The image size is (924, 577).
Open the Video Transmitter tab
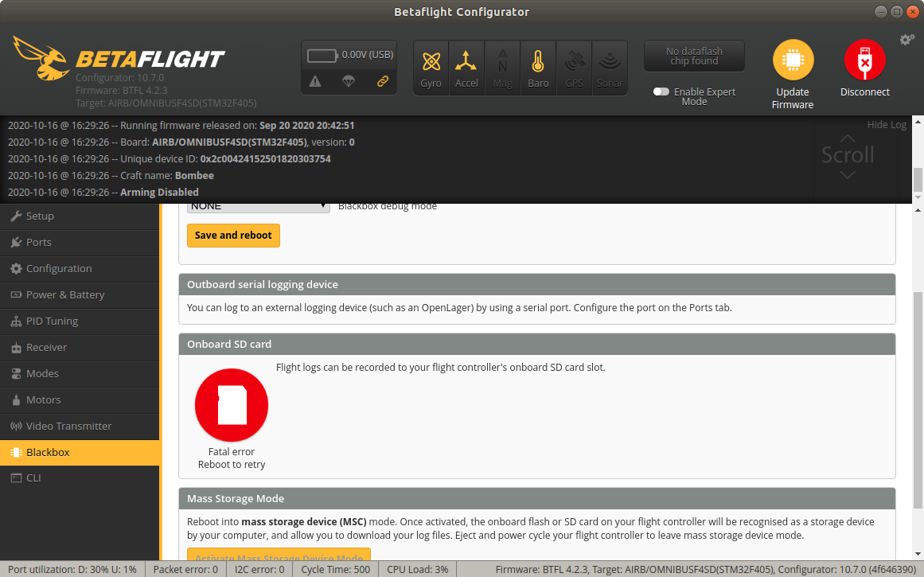(x=80, y=426)
